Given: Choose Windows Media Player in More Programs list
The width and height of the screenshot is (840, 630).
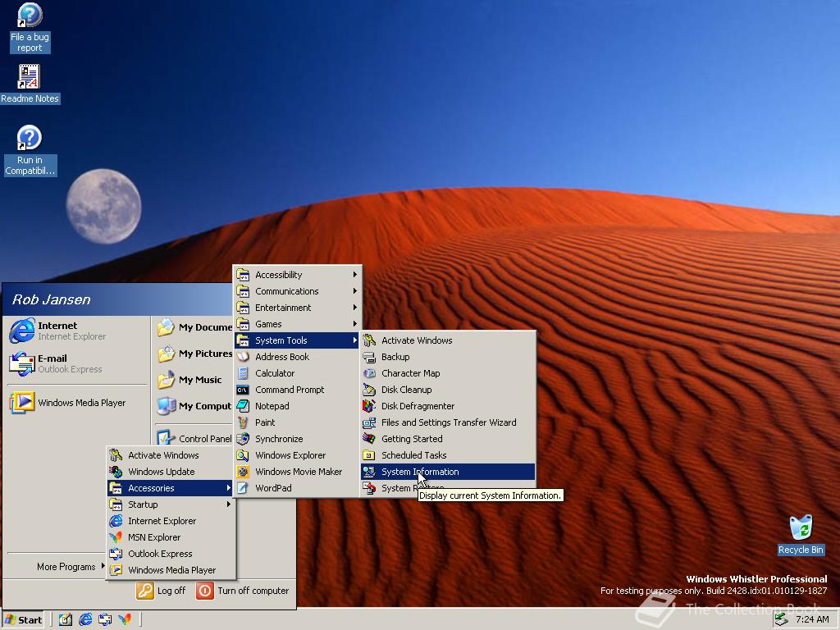Looking at the screenshot, I should coord(171,570).
